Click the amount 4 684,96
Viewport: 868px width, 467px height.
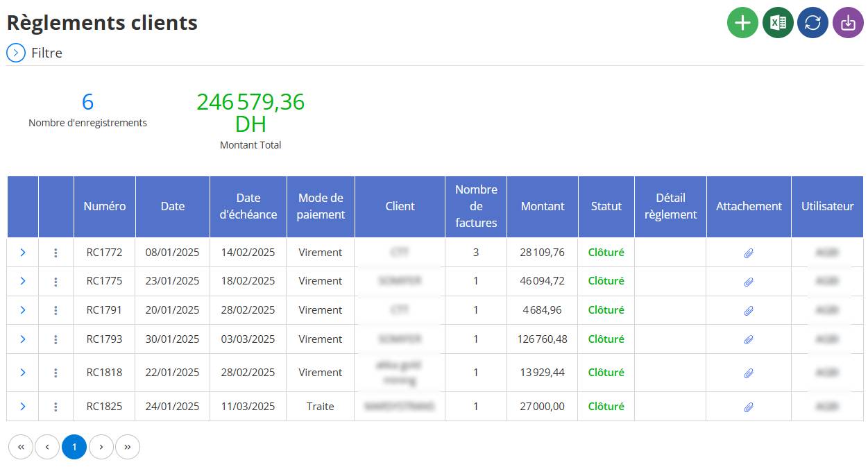(x=543, y=310)
